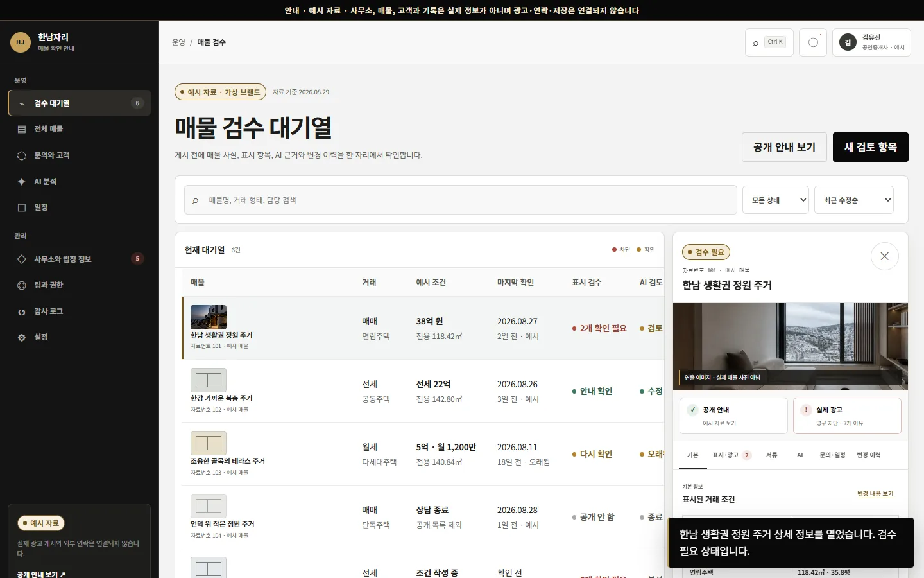Click the 운영 breadcrumb
Viewport: 924px width, 578px height.
pos(178,42)
